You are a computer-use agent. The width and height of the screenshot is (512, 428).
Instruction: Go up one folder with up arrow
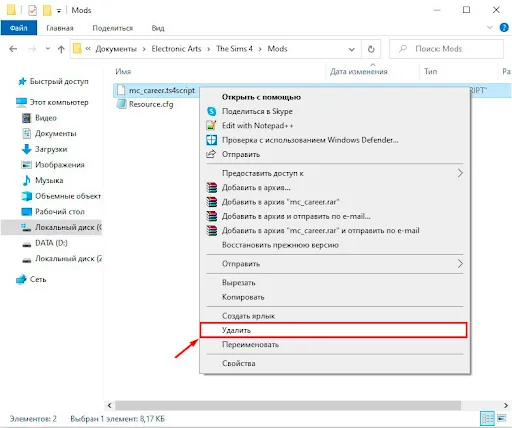(x=61, y=49)
